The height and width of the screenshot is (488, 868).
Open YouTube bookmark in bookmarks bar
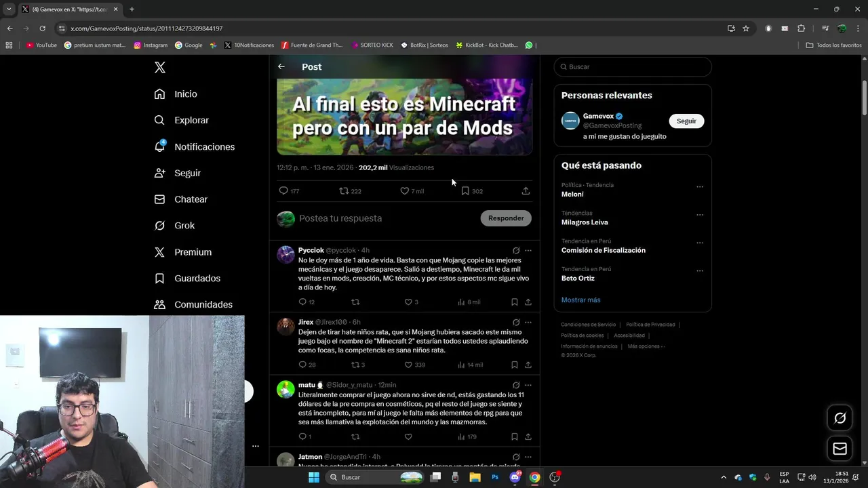(x=41, y=45)
